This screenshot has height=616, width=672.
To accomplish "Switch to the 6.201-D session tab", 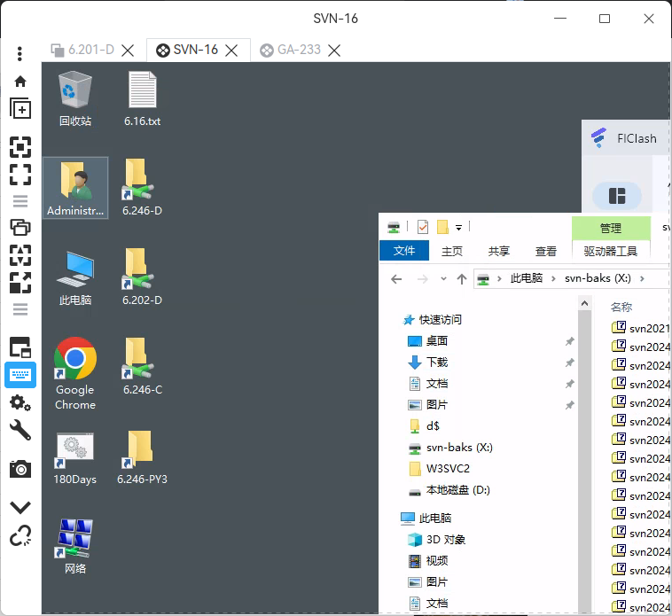I will (x=82, y=50).
